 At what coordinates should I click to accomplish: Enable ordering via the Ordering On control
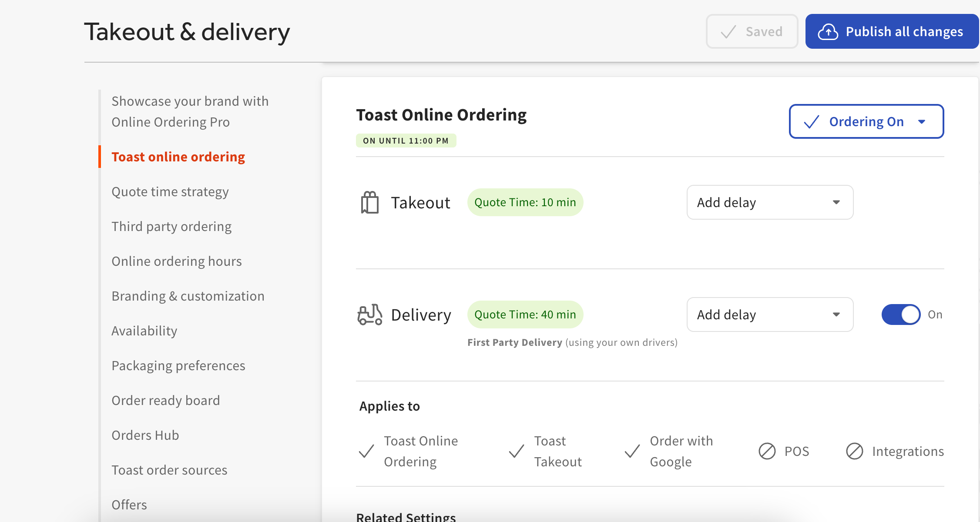[866, 122]
